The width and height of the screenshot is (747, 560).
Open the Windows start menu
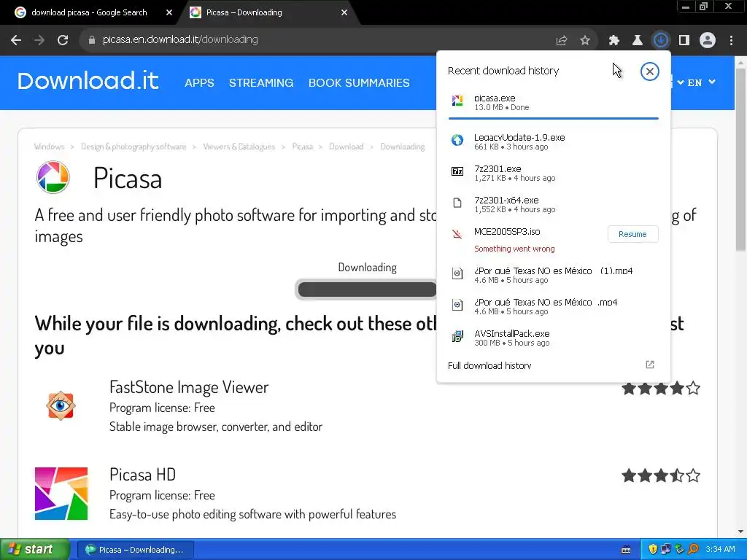pyautogui.click(x=35, y=550)
